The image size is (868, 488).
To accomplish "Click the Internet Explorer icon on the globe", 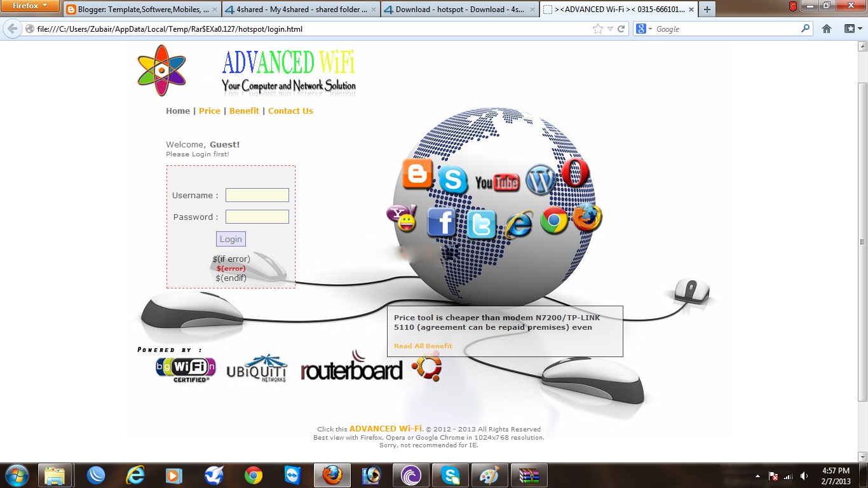I will (519, 224).
